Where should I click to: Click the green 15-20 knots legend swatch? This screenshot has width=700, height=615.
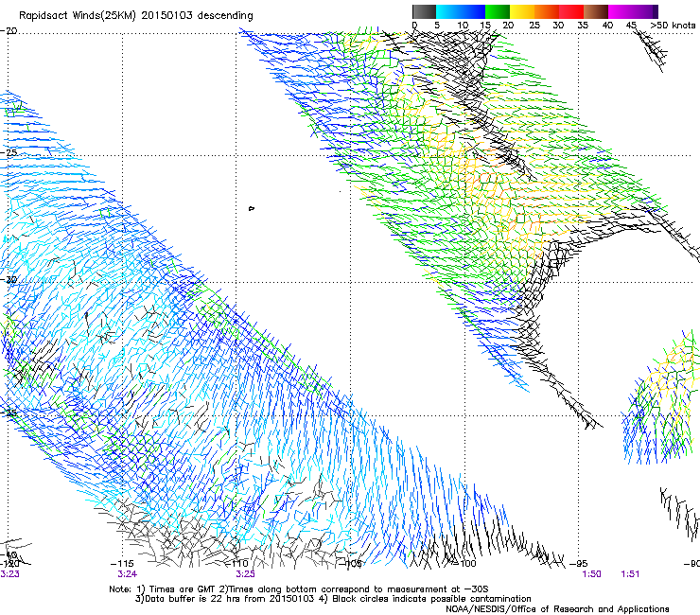498,11
